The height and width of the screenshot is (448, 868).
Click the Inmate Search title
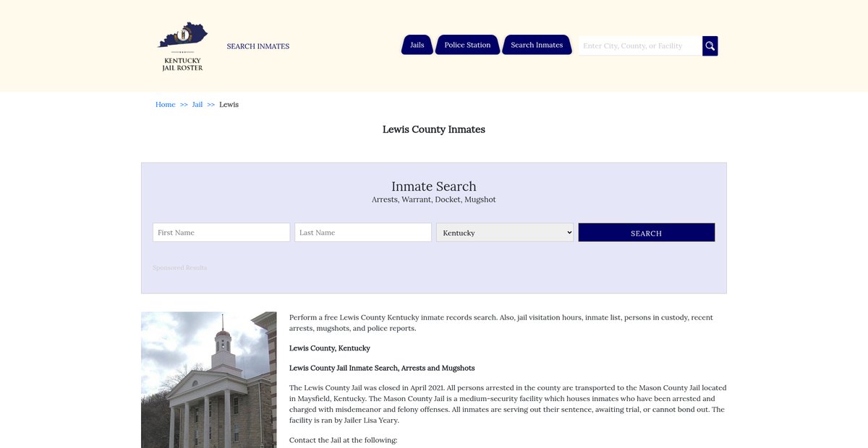click(x=434, y=186)
